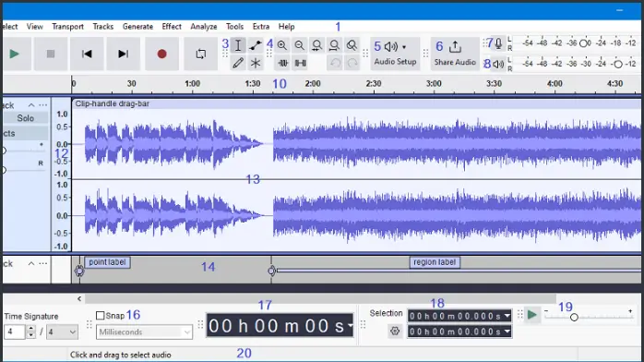The image size is (644, 362).
Task: Select the Draw pencil tool
Action: (x=238, y=63)
